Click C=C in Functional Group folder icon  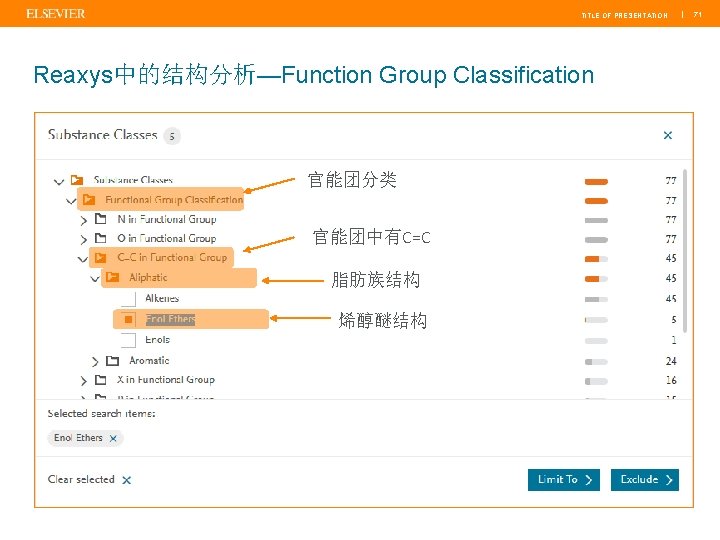(x=101, y=257)
